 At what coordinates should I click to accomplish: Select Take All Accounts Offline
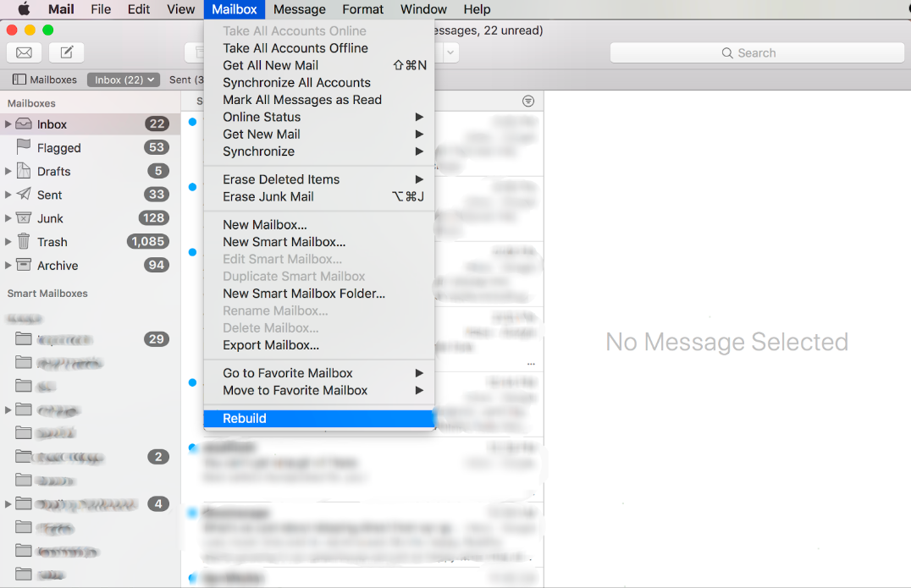pos(319,48)
